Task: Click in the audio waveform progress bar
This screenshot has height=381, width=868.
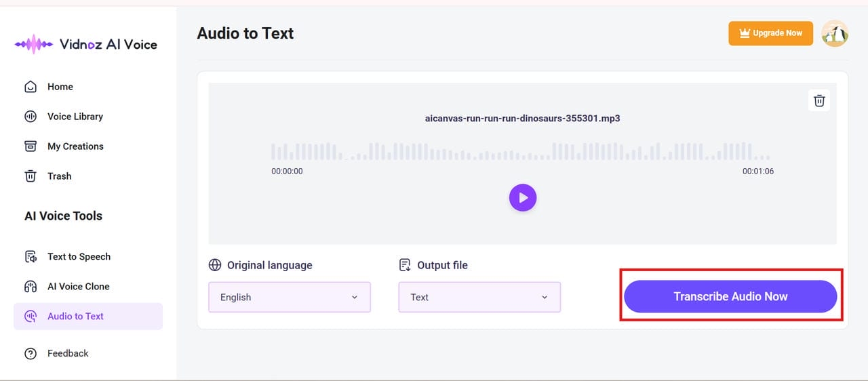Action: click(521, 151)
